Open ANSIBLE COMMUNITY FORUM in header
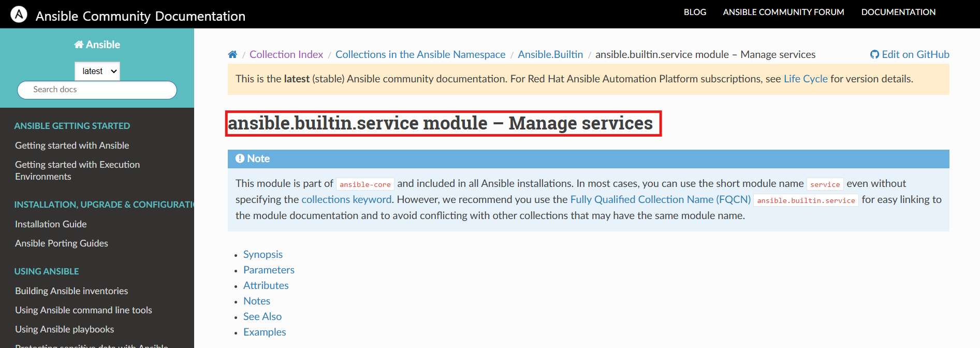 783,12
